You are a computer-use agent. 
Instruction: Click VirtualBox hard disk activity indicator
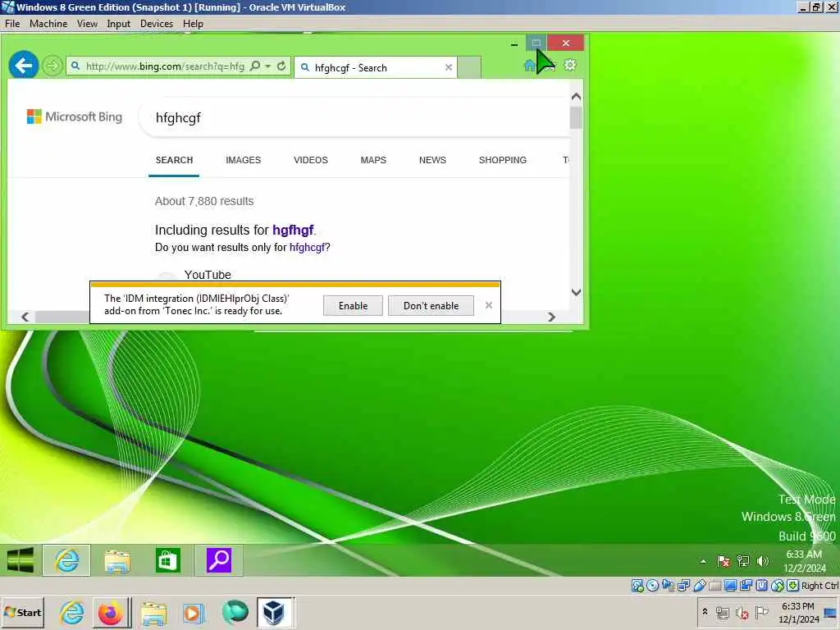(x=637, y=586)
